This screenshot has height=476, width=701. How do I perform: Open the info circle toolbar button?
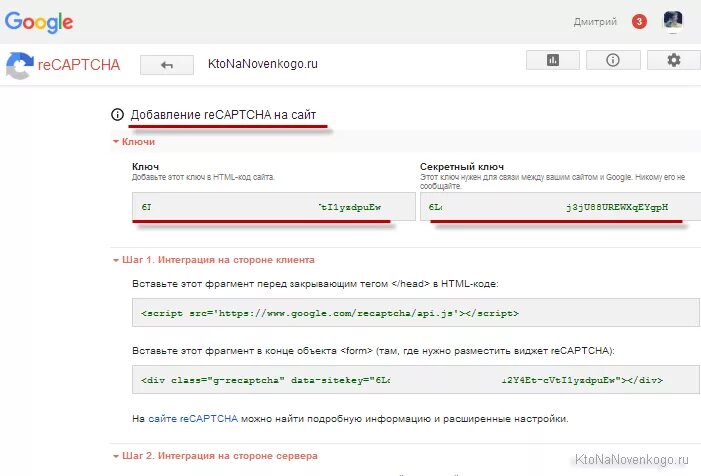(613, 60)
